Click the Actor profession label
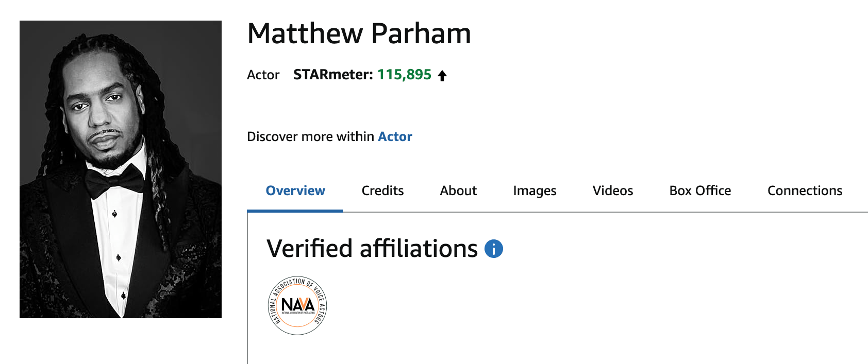The height and width of the screenshot is (364, 868). 263,75
